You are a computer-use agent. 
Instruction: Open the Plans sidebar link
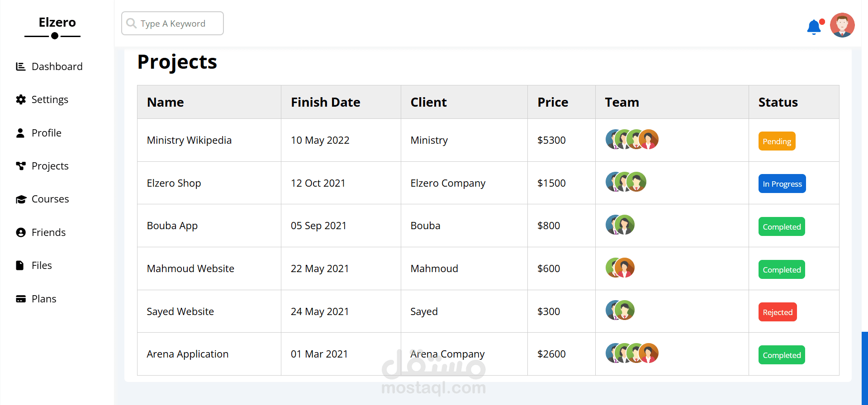pos(44,299)
